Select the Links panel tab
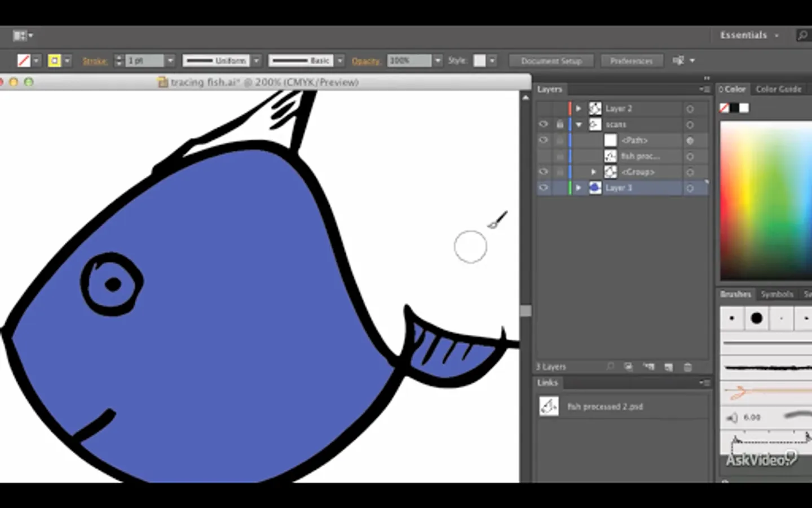This screenshot has width=812, height=508. coord(548,383)
